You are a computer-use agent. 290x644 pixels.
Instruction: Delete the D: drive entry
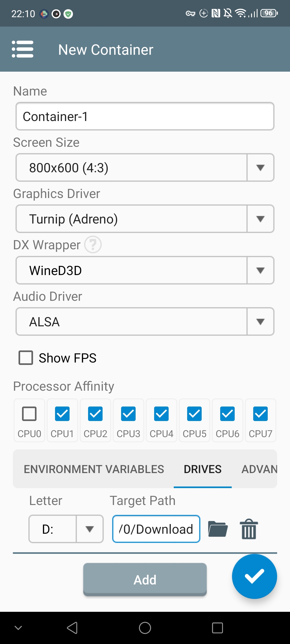(249, 529)
